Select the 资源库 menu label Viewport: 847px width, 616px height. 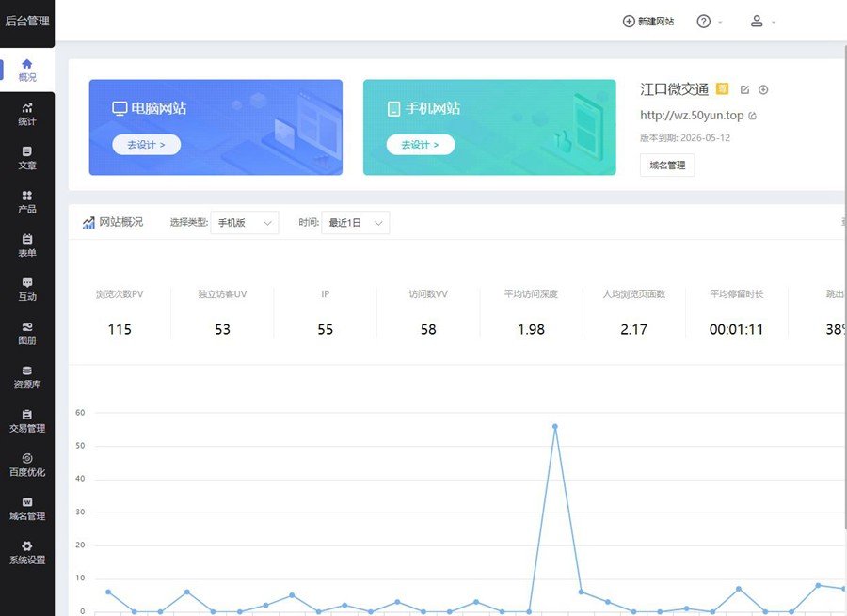27,385
